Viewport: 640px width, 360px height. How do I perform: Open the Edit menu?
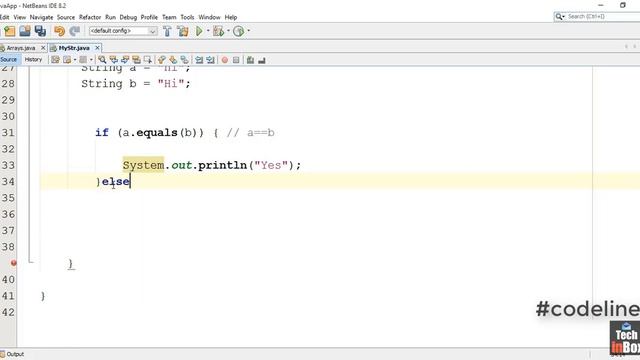click(4, 17)
